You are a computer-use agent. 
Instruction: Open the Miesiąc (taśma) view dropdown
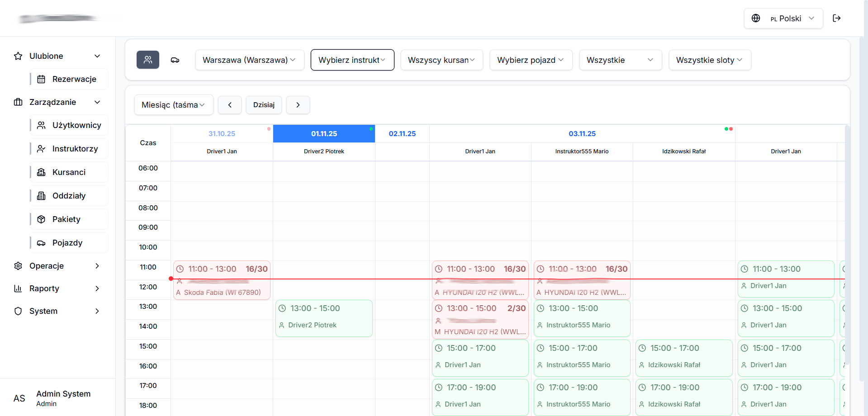pos(173,105)
